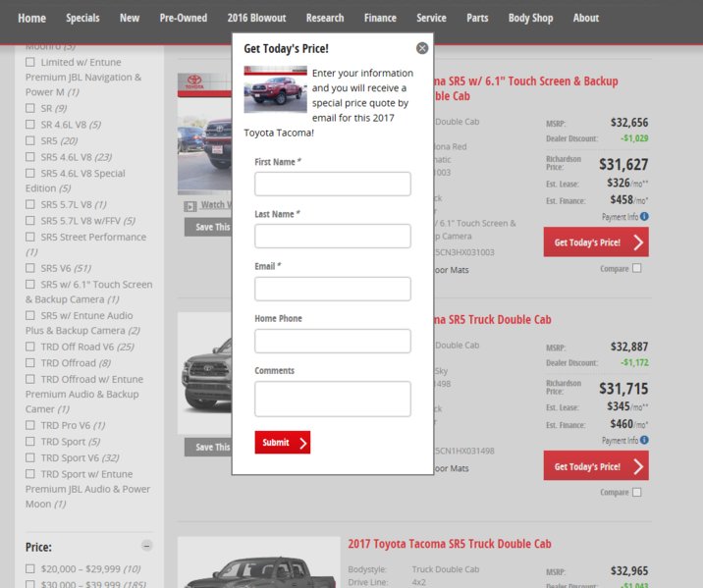This screenshot has height=588, width=703.
Task: Click the Home Phone input field
Action: click(x=332, y=341)
